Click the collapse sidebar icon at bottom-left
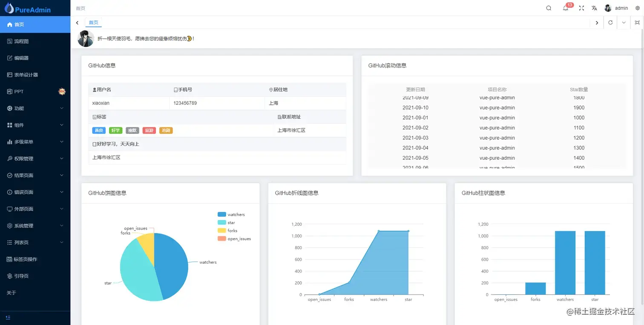Image resolution: width=644 pixels, height=325 pixels. coord(9,317)
